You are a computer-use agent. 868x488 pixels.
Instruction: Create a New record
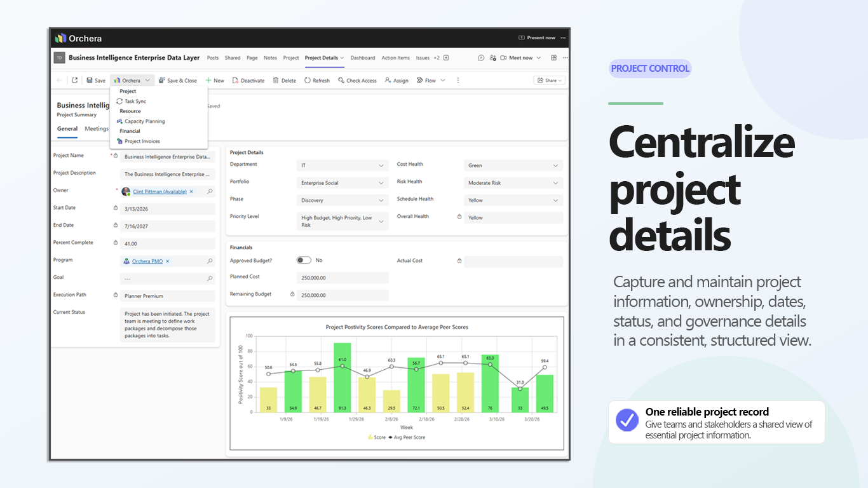(x=215, y=81)
